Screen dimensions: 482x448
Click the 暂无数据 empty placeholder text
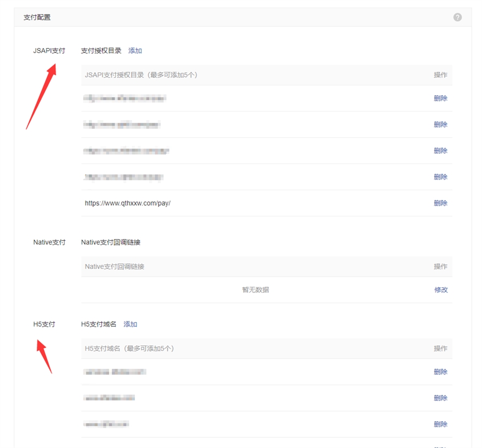255,290
